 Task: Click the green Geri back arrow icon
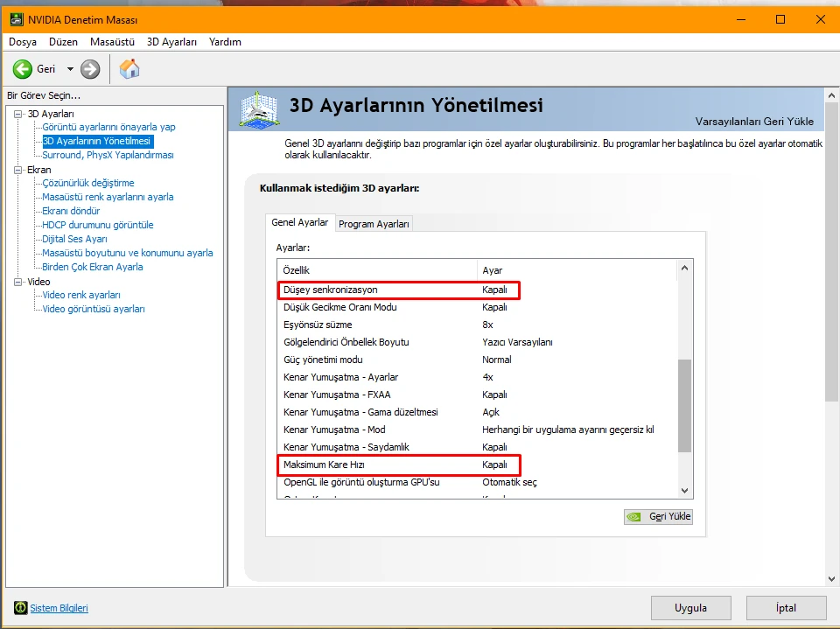23,69
